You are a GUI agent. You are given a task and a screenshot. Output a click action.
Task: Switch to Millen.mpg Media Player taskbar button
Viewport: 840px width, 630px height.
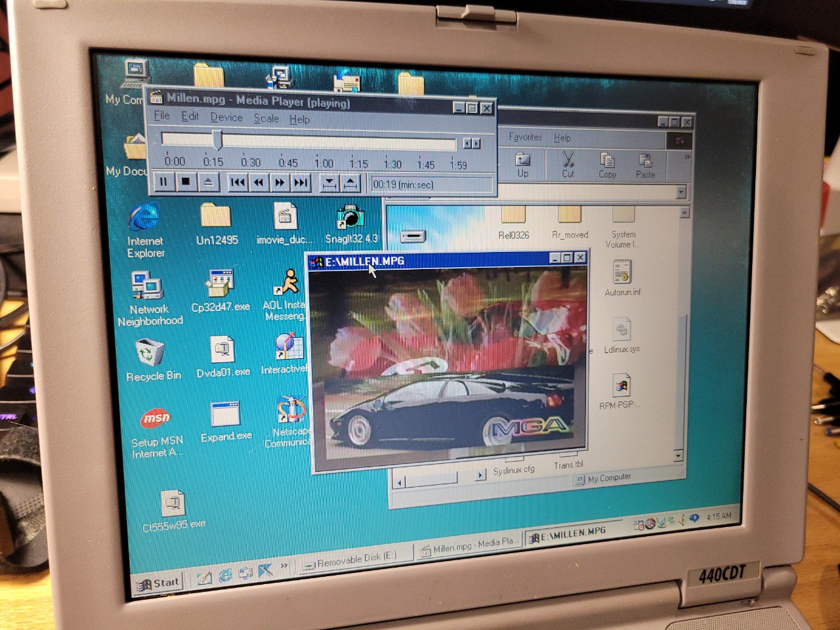[x=469, y=545]
